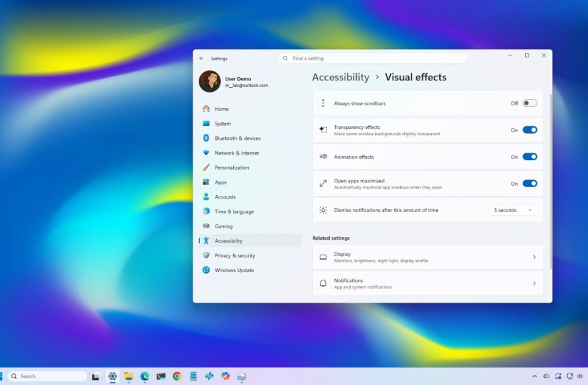Expand Notifications related setting chevron

[x=535, y=284]
